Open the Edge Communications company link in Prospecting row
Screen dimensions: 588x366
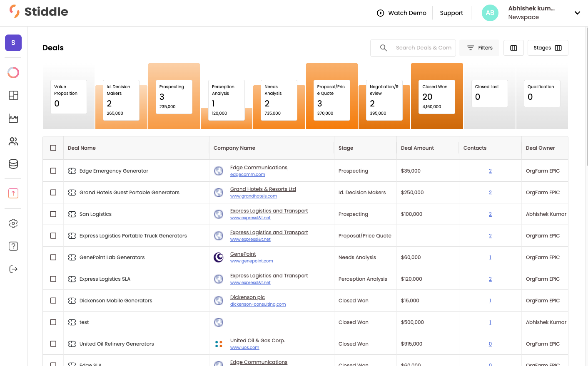click(x=259, y=168)
